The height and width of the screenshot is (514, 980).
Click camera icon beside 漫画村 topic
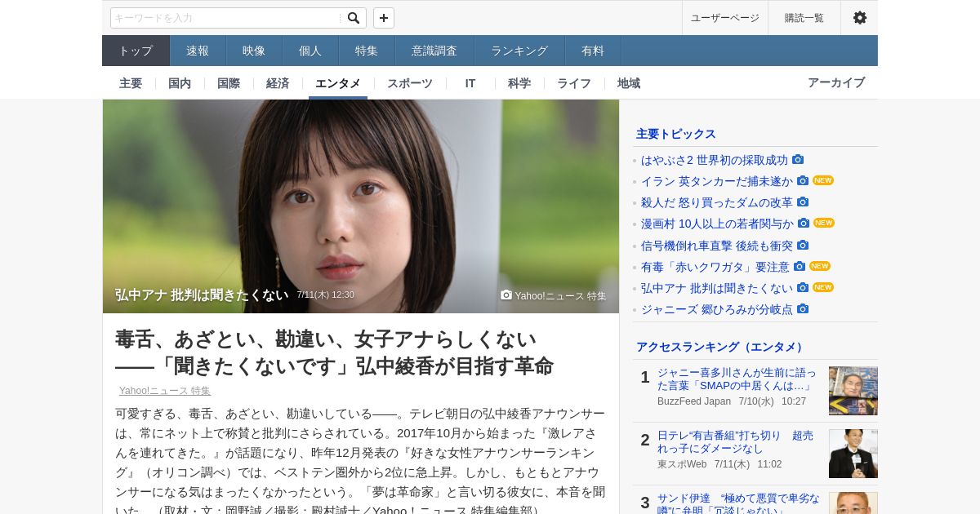pyautogui.click(x=804, y=223)
